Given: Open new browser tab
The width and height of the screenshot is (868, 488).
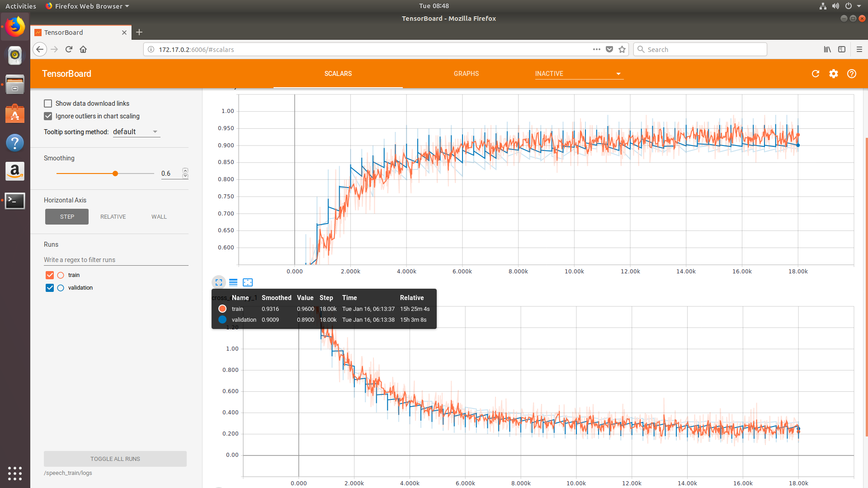Looking at the screenshot, I should click(139, 32).
